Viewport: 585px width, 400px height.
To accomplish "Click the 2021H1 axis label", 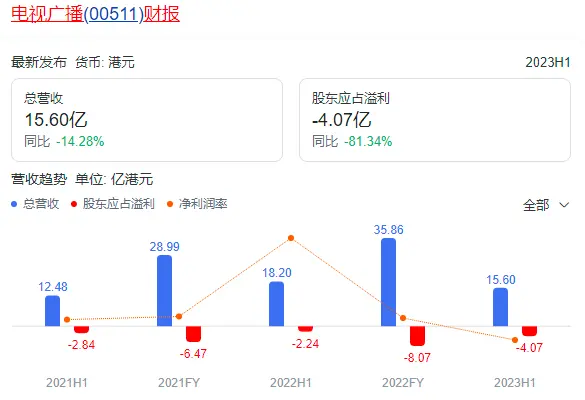I will pyautogui.click(x=67, y=383).
